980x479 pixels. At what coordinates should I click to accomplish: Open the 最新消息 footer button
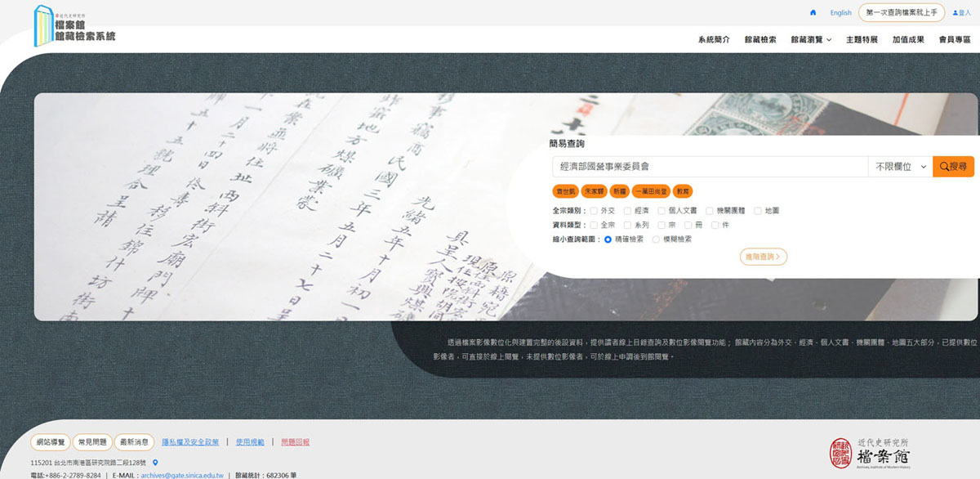tap(134, 442)
